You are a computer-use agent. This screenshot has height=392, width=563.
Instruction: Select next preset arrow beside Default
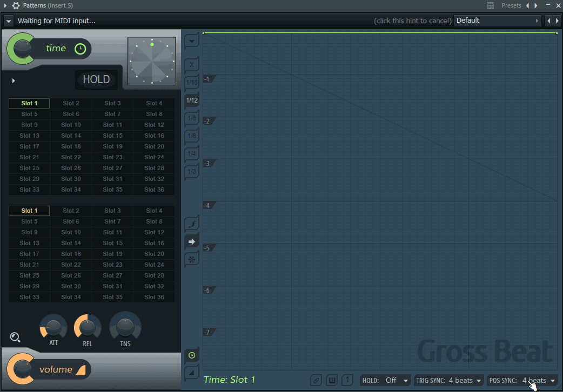click(557, 21)
